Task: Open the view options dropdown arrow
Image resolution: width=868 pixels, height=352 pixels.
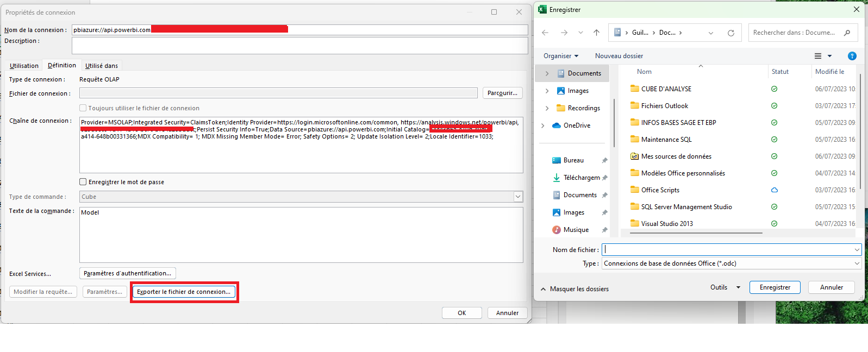Action: (830, 56)
